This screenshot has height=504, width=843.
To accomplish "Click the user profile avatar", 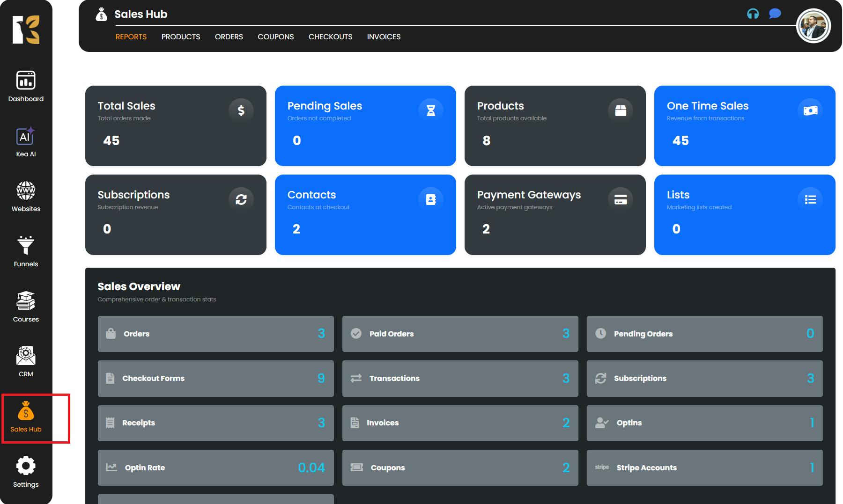I will tap(813, 26).
